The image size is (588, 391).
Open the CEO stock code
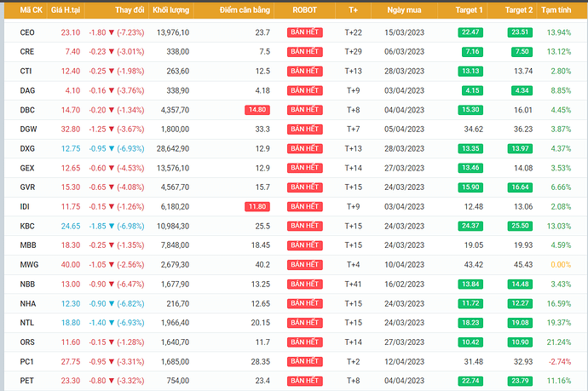coord(27,32)
